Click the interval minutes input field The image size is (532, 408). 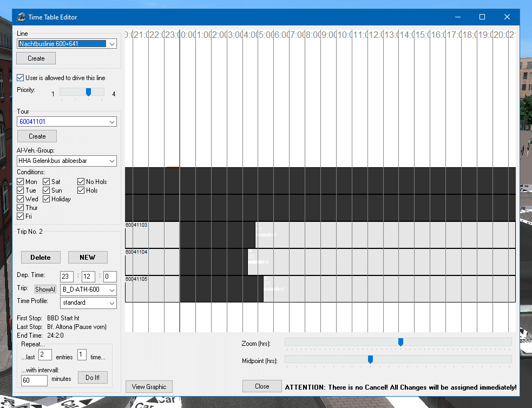pos(35,380)
